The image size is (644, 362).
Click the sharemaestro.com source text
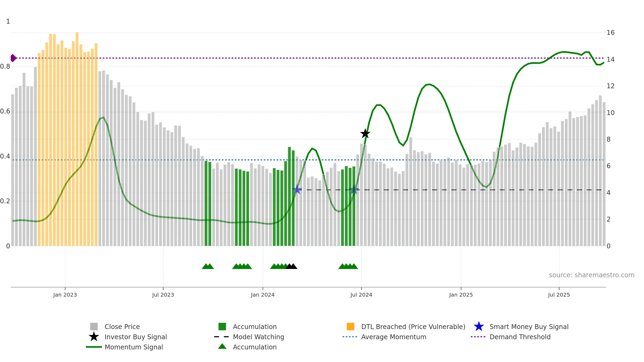(x=592, y=275)
